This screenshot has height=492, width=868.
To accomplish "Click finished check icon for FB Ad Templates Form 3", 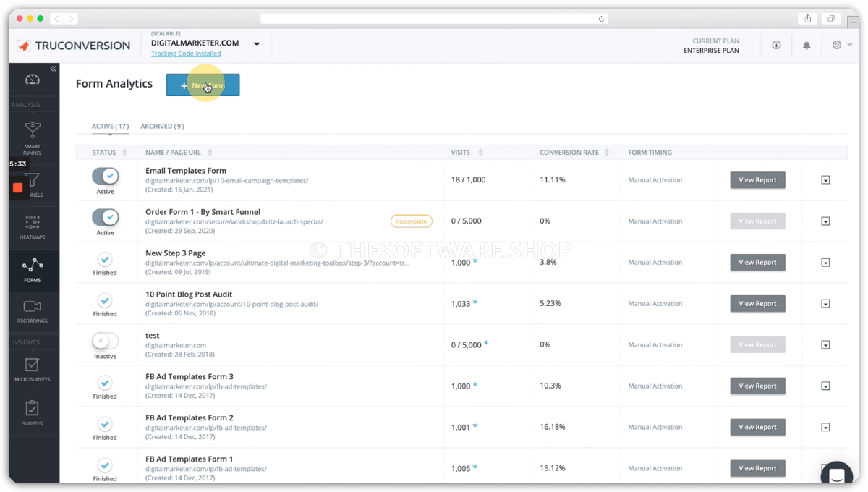I will tap(105, 382).
